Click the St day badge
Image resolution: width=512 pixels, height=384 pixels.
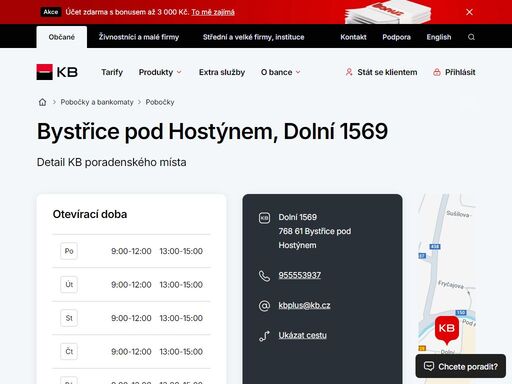click(69, 318)
